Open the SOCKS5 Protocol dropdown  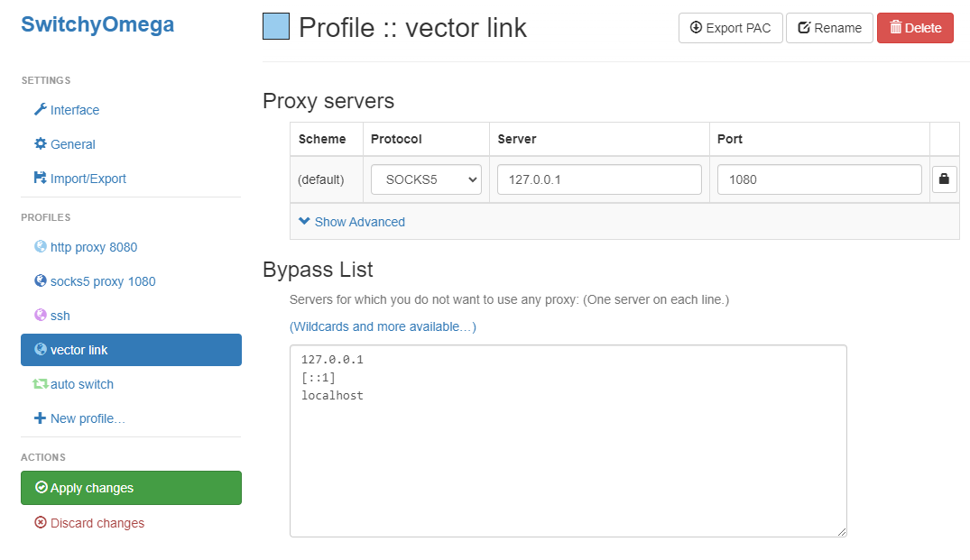tap(425, 179)
